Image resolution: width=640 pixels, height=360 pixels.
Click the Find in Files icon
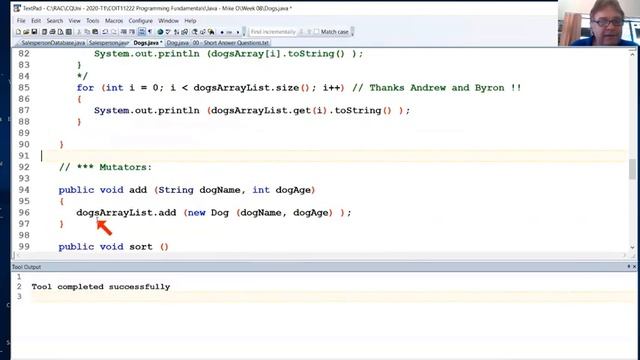click(x=211, y=32)
